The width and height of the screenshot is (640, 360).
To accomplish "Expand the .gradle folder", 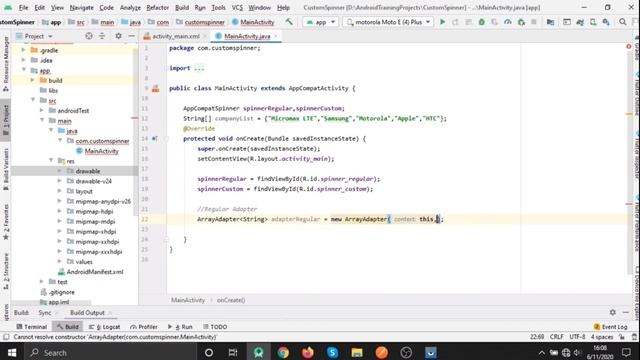I will (x=23, y=50).
